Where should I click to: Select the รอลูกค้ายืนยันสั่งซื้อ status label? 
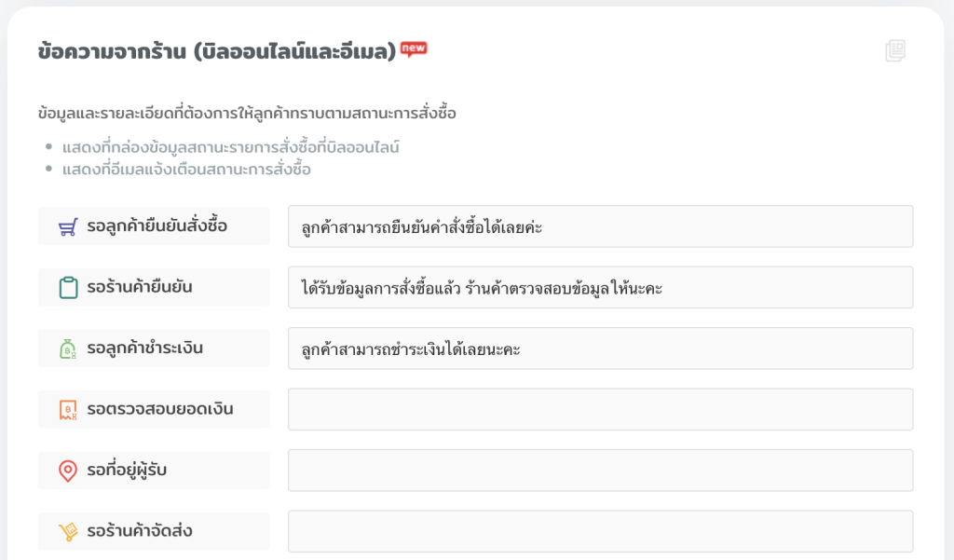coord(157,226)
